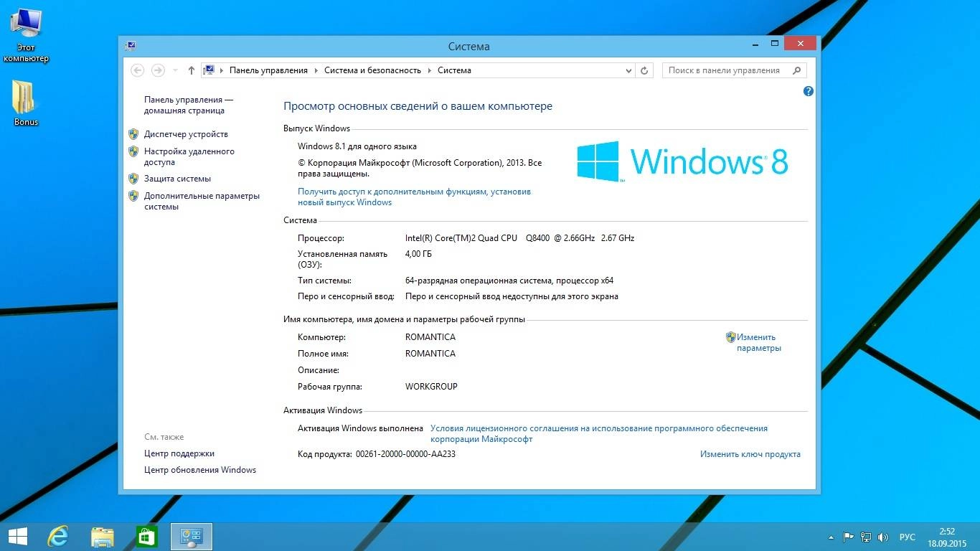980x551 pixels.
Task: Click Активация Windows выполнена text
Action: (360, 428)
